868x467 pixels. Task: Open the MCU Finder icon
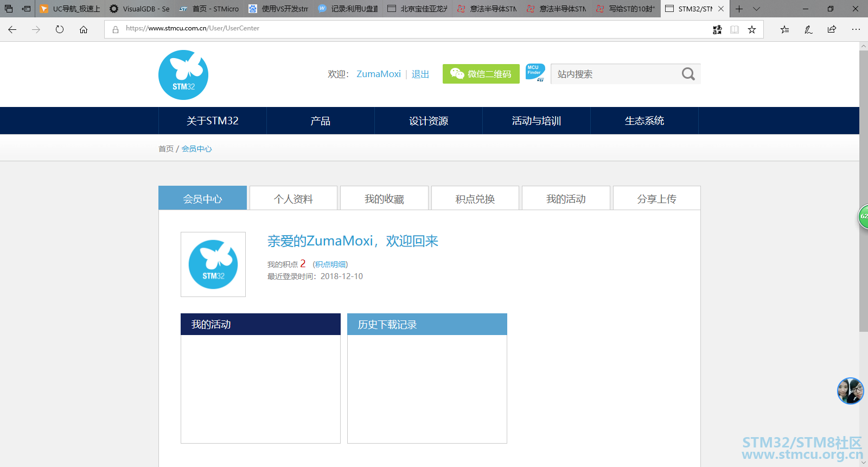(535, 73)
